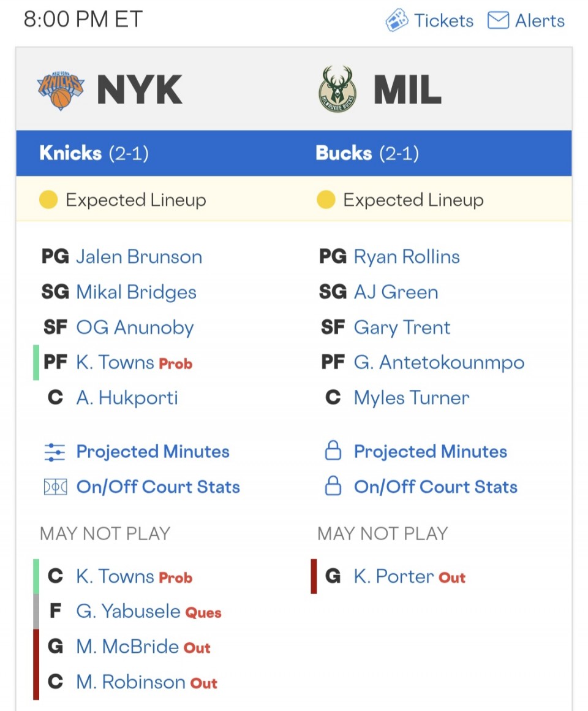Click the Milwaukee Bucks logo

tap(337, 89)
